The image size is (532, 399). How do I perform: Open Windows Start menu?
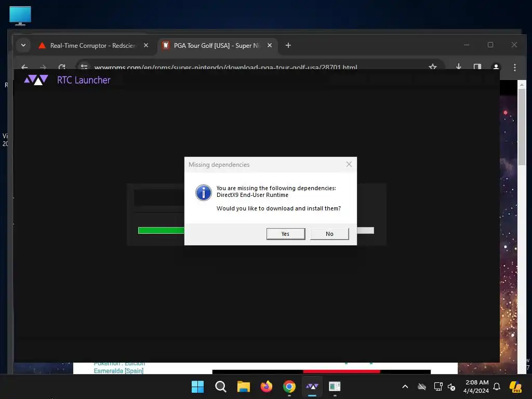coord(198,387)
